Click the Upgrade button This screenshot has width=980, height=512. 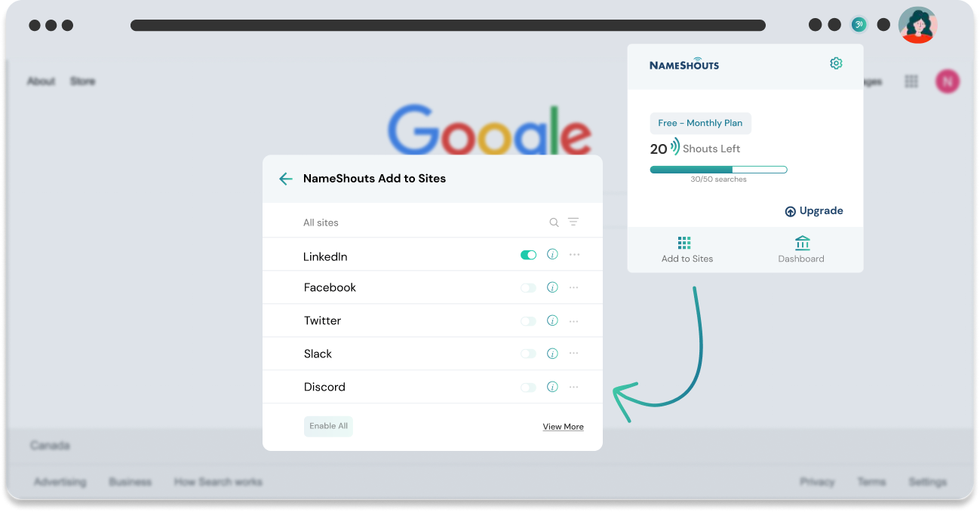(814, 211)
